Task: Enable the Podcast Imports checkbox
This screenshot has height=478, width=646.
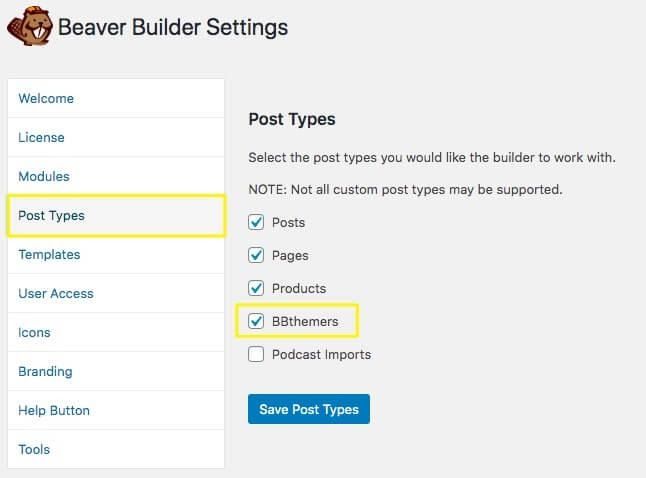Action: [x=256, y=354]
